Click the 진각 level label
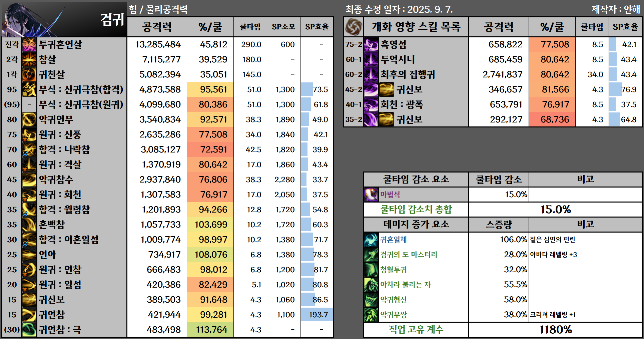Image resolution: width=644 pixels, height=339 pixels. click(x=12, y=44)
